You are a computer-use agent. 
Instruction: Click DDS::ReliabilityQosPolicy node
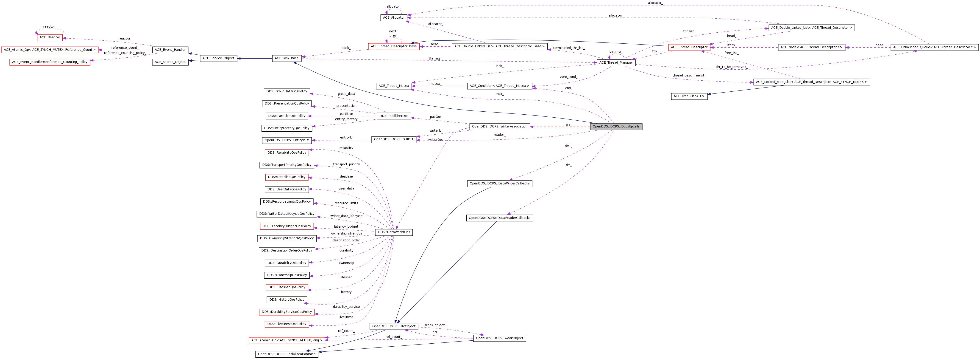[287, 153]
